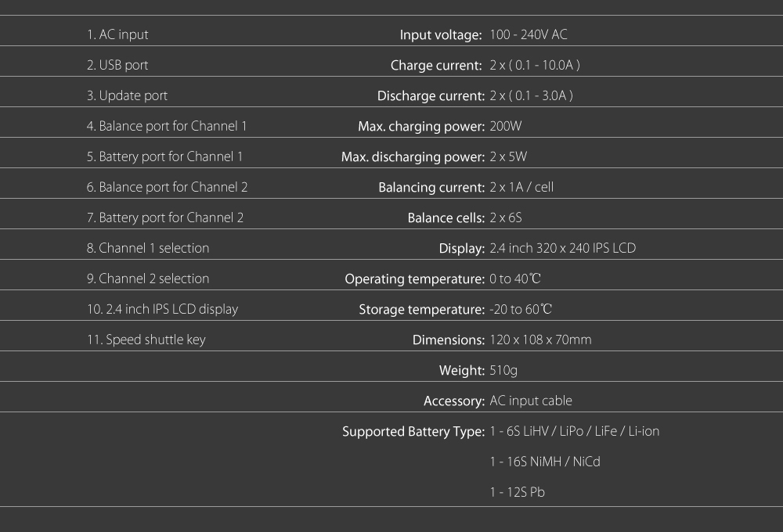Click the '200W' power value
The width and height of the screenshot is (783, 532).
pos(505,126)
